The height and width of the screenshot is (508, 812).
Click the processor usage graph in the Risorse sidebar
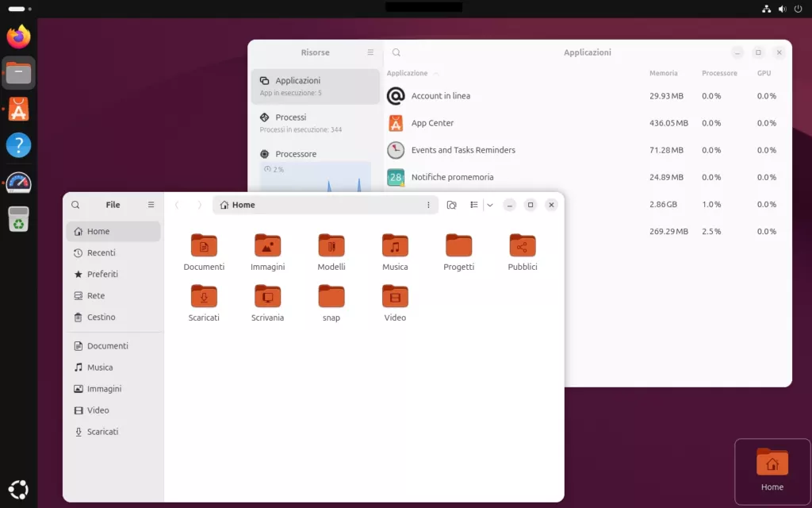point(316,177)
